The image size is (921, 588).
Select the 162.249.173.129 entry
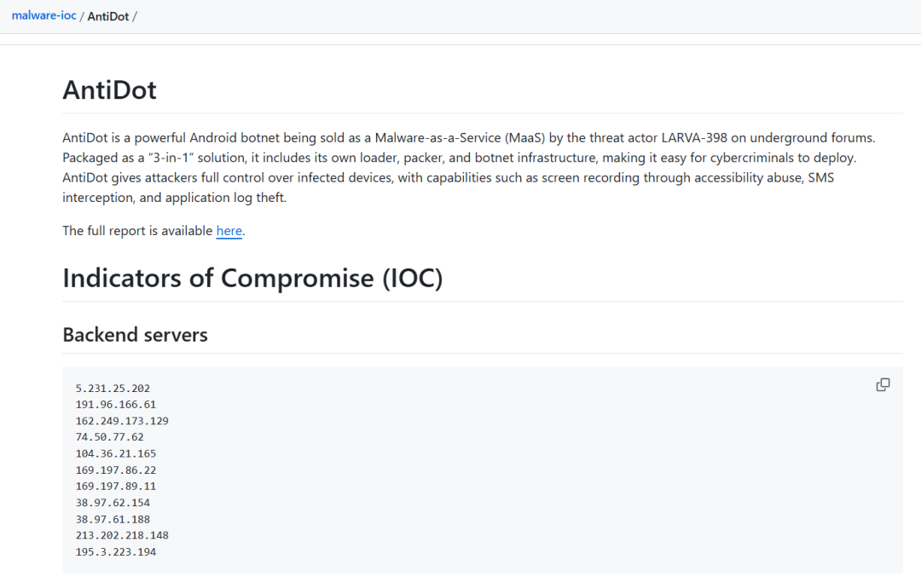click(x=122, y=421)
